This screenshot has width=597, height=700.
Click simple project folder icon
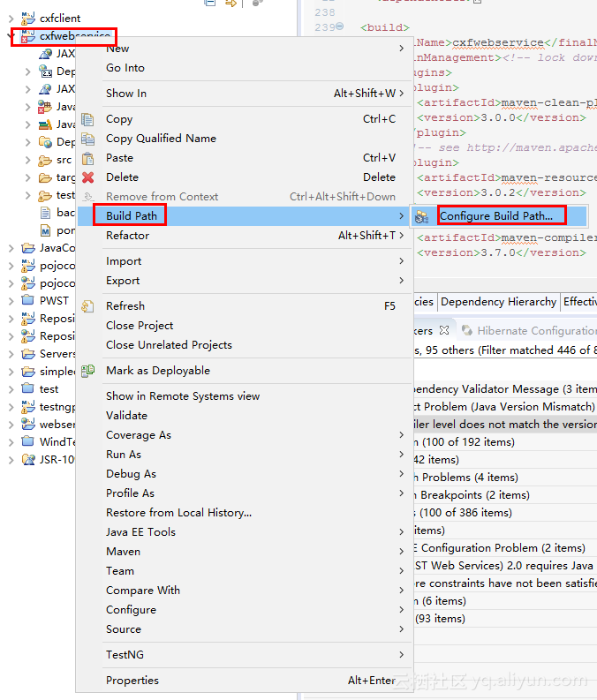pyautogui.click(x=28, y=372)
